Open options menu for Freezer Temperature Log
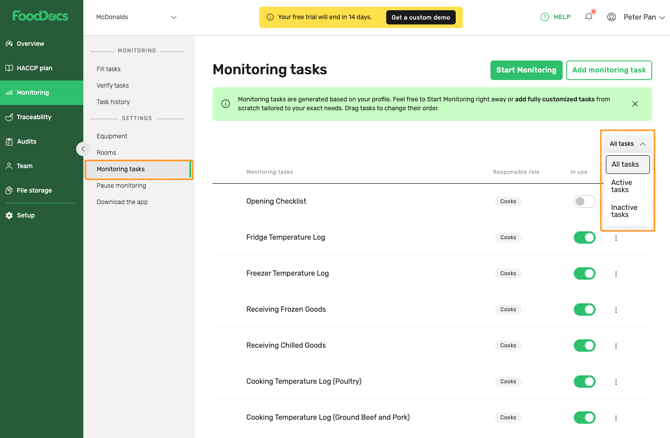Screen dimensions: 670x438 coord(616,274)
